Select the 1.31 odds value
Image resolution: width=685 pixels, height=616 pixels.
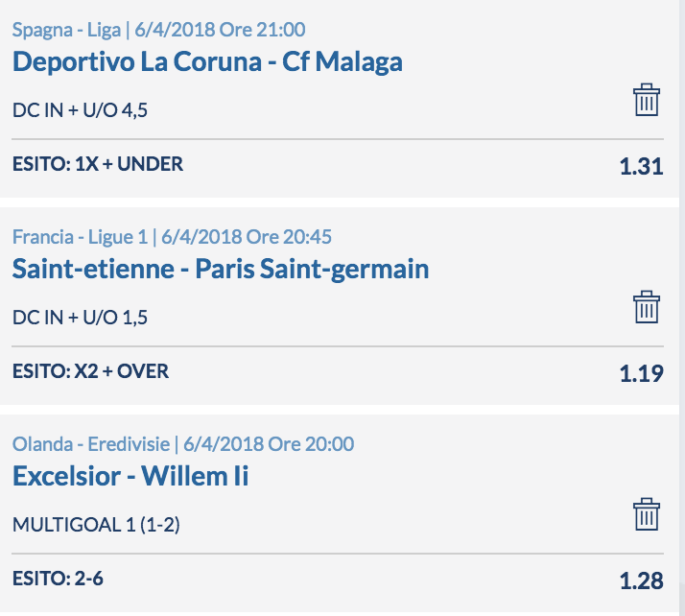pyautogui.click(x=641, y=166)
